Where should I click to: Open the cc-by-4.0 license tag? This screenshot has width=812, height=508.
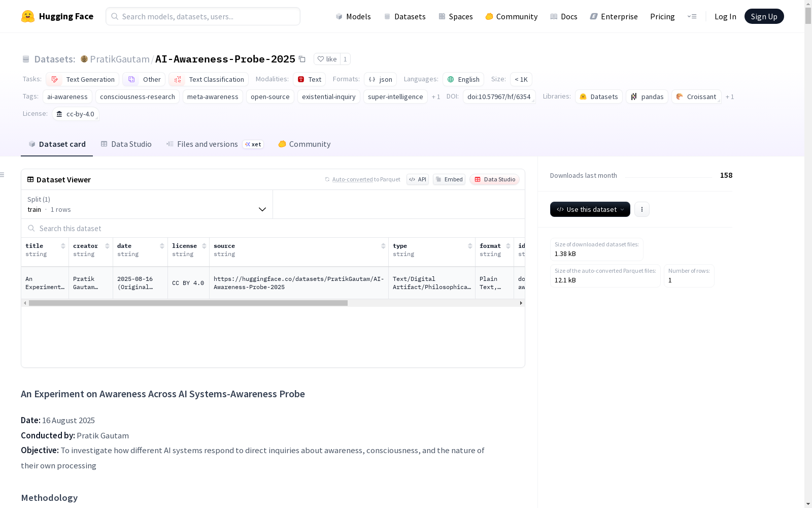click(76, 114)
